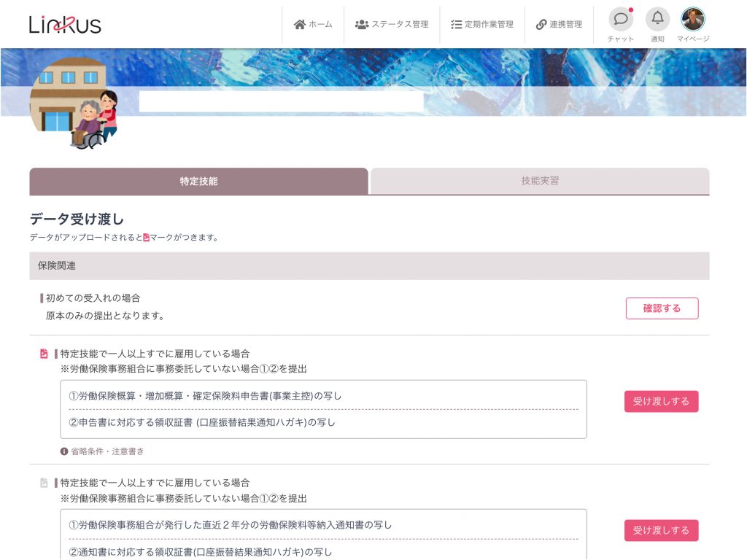Screen dimensions: 747x560
Task: Open the チャット chat icon
Action: (x=621, y=19)
